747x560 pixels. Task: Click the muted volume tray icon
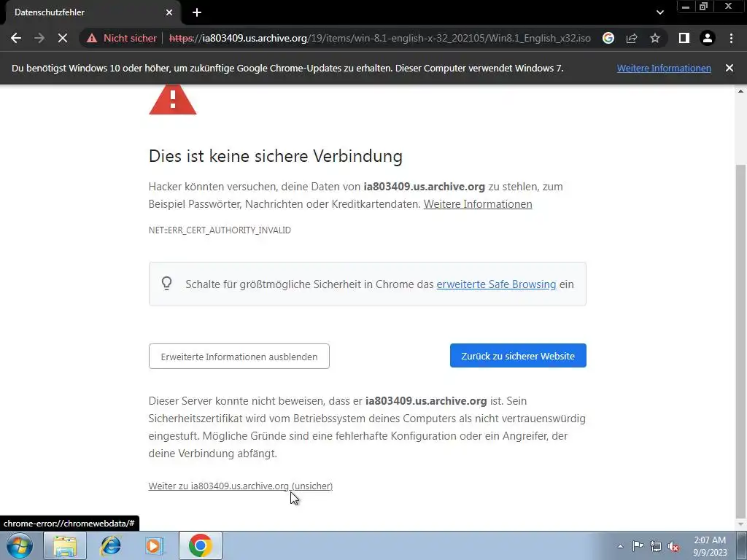point(673,546)
